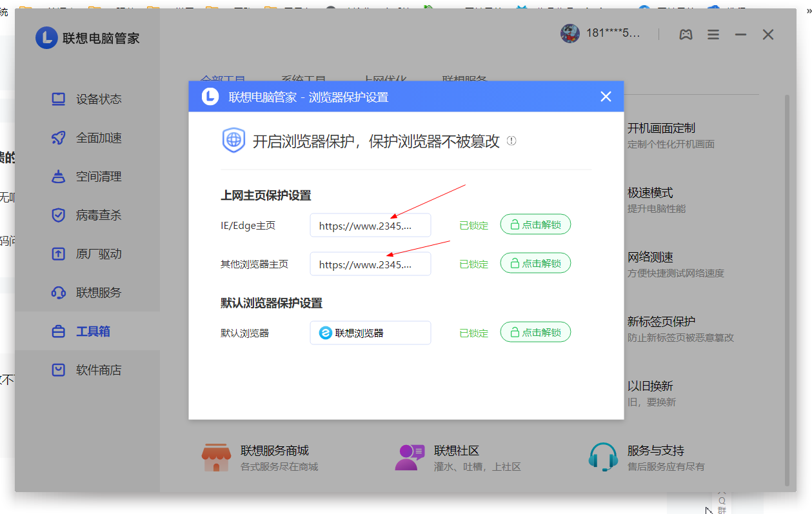Click the IE/Edge主页 URL field
812x514 pixels.
(370, 226)
